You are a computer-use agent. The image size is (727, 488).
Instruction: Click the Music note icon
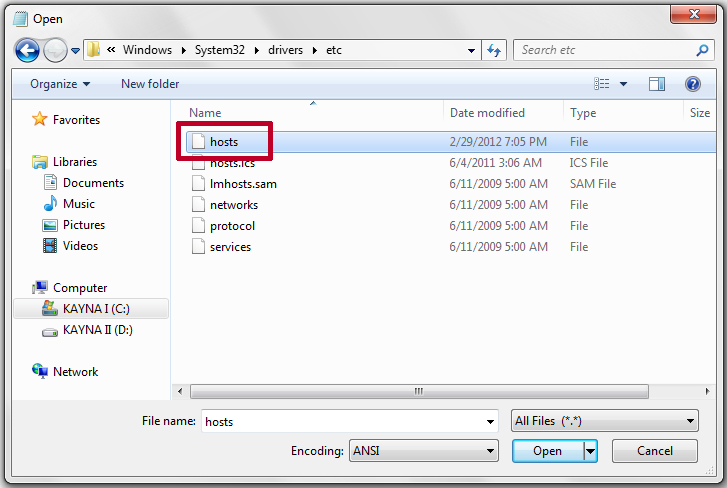[x=50, y=203]
